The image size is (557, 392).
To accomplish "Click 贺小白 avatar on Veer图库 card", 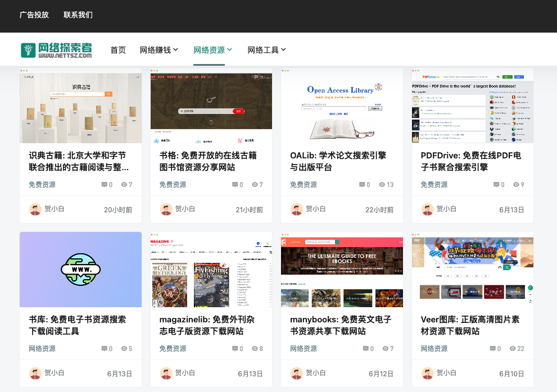I will (x=427, y=373).
